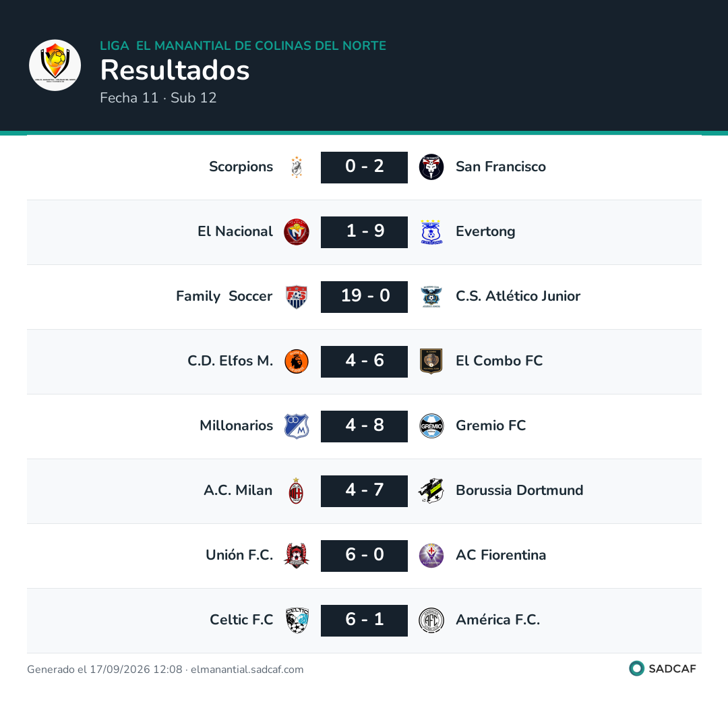
Task: Select the El Nacional team badge
Action: click(297, 232)
